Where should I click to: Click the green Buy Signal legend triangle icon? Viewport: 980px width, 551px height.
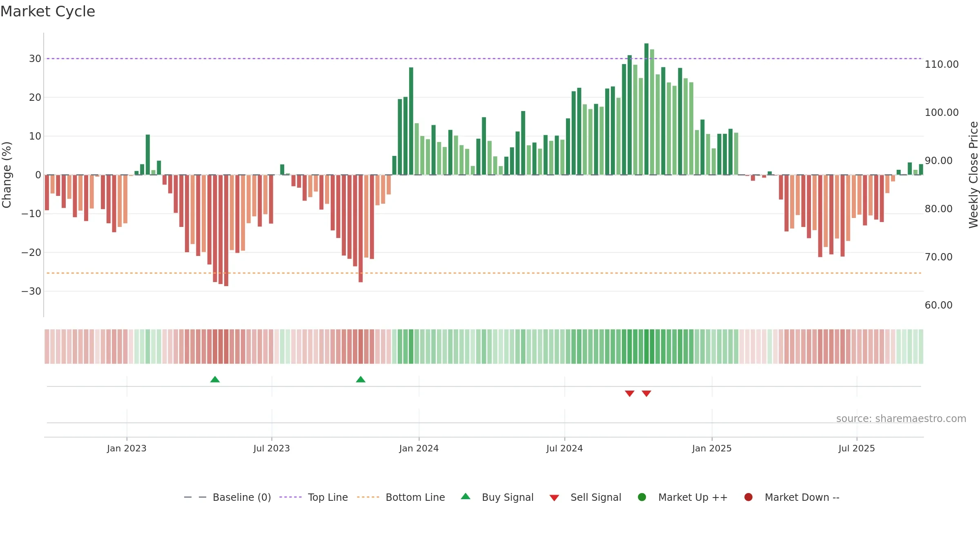[x=465, y=497]
